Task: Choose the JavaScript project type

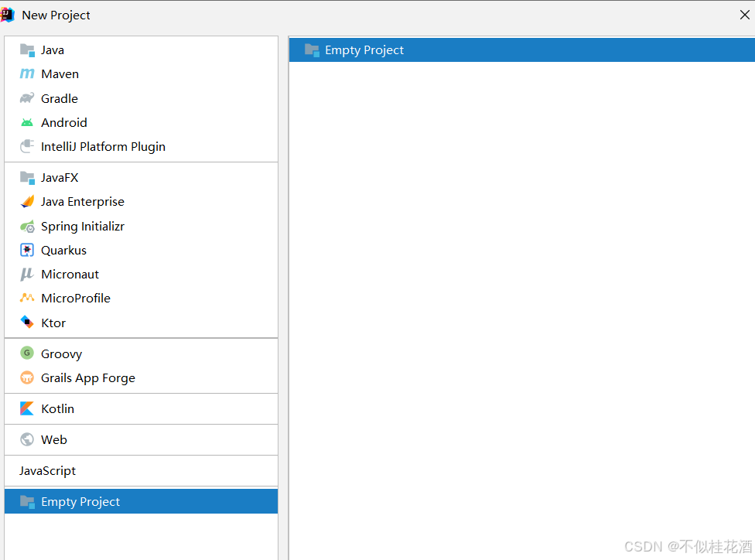Action: [x=141, y=470]
